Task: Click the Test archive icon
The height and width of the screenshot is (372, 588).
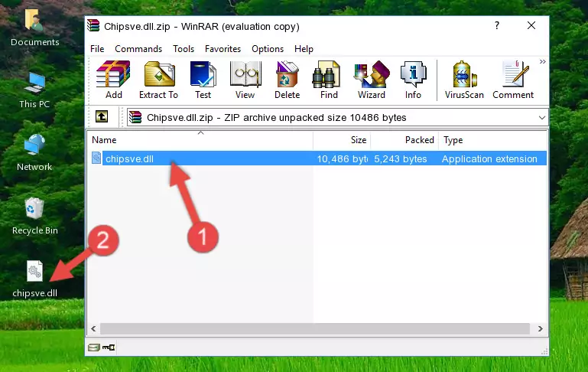Action: [203, 80]
